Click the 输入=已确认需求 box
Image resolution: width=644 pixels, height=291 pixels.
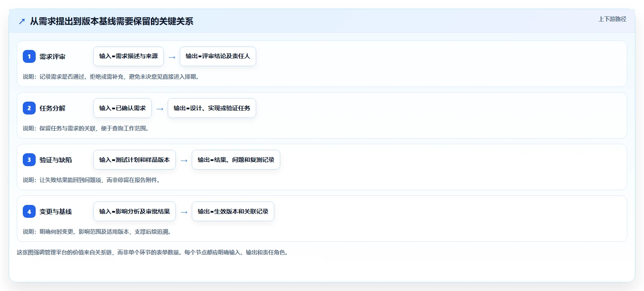(x=123, y=108)
